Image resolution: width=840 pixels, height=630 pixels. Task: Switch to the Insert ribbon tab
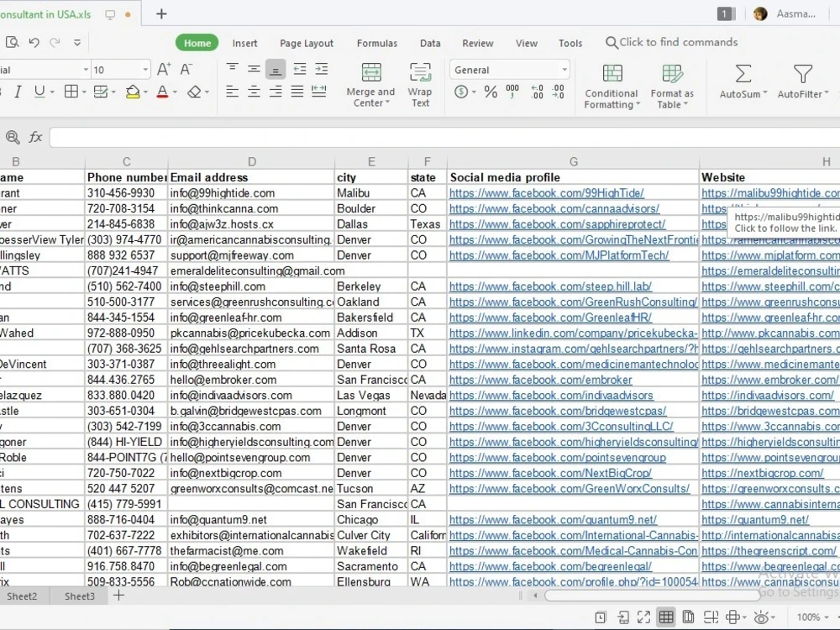pyautogui.click(x=244, y=44)
